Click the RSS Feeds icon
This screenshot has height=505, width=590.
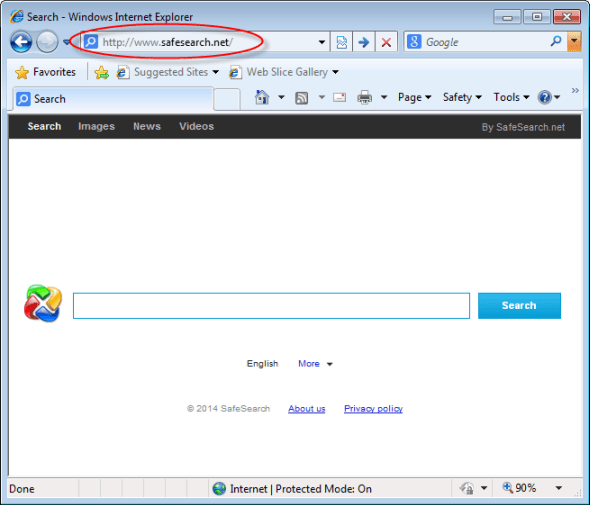(x=302, y=98)
